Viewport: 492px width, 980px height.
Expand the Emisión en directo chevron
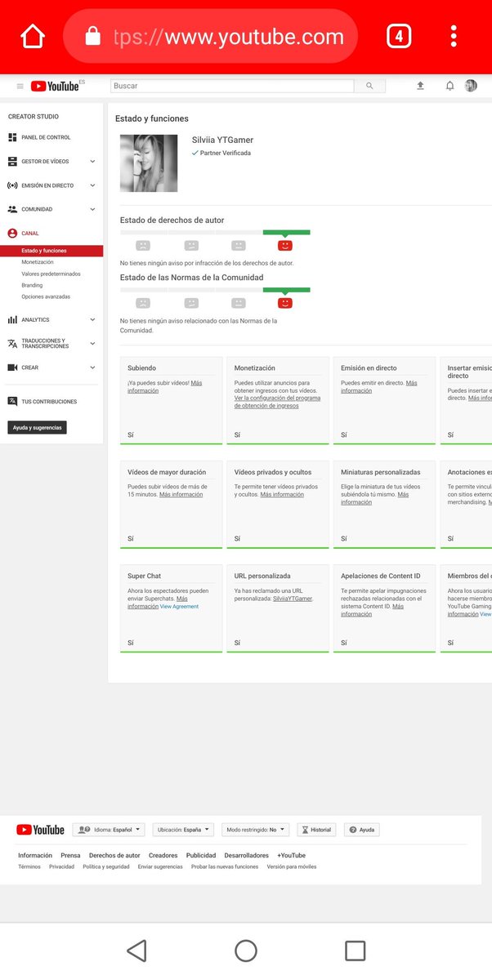[92, 185]
